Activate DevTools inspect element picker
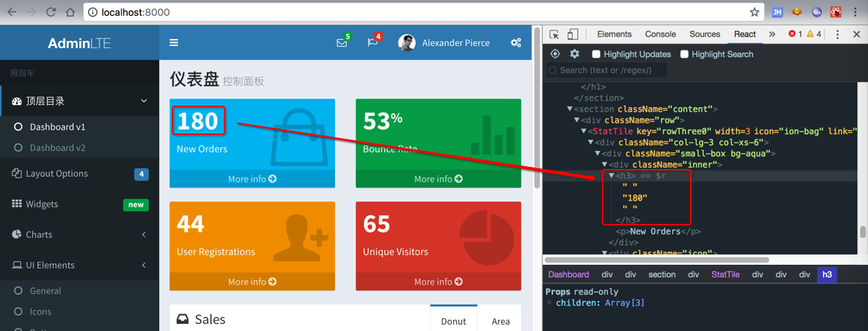This screenshot has height=331, width=868. tap(554, 34)
